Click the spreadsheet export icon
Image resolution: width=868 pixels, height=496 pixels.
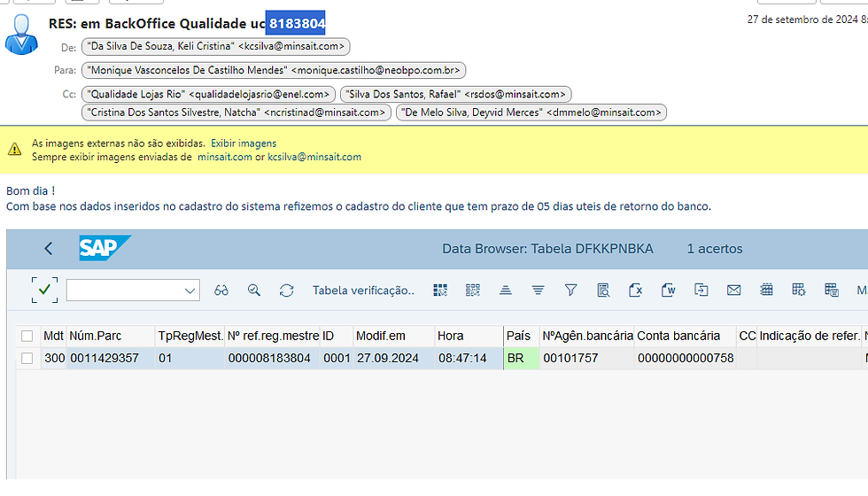tap(636, 291)
